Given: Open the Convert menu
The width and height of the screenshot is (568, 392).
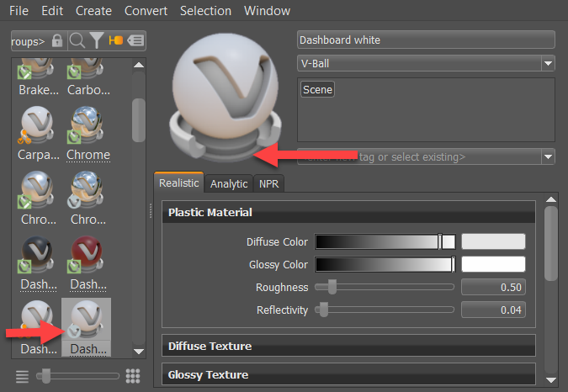Looking at the screenshot, I should [146, 11].
